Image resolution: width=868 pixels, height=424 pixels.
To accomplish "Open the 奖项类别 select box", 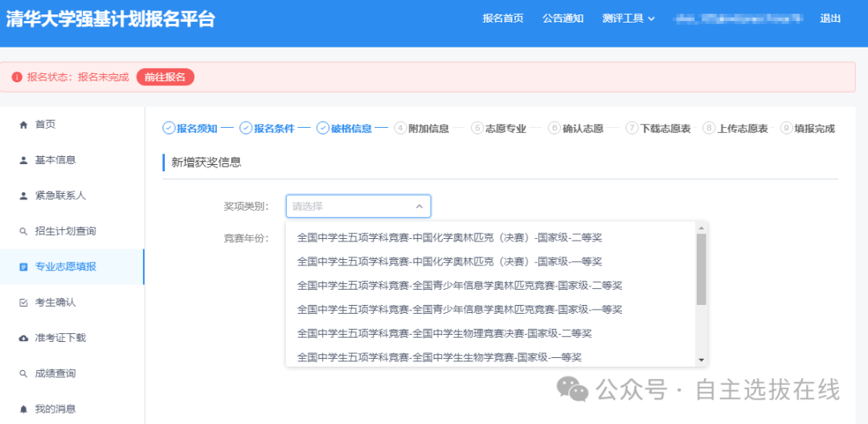I will coord(358,206).
